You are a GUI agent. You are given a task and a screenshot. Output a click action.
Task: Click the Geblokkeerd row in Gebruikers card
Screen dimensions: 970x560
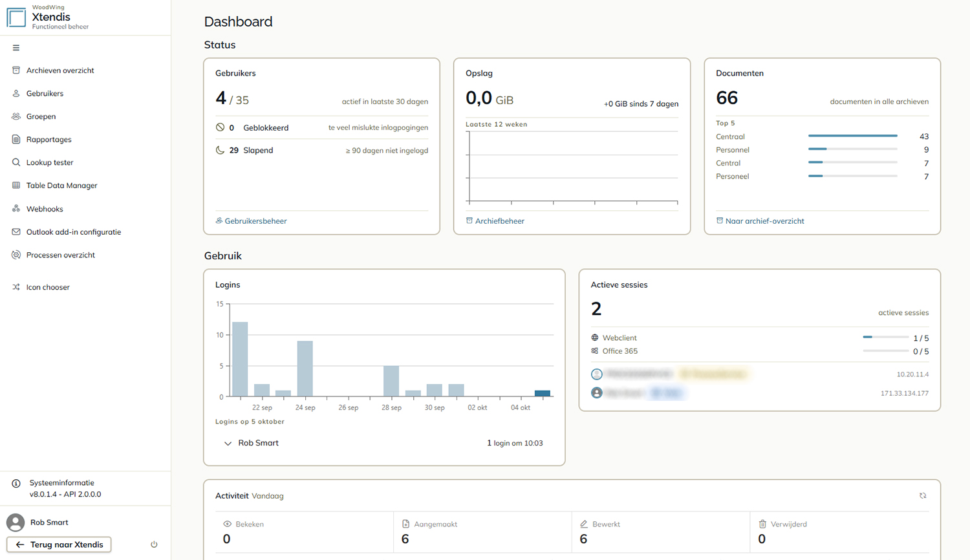coord(321,127)
